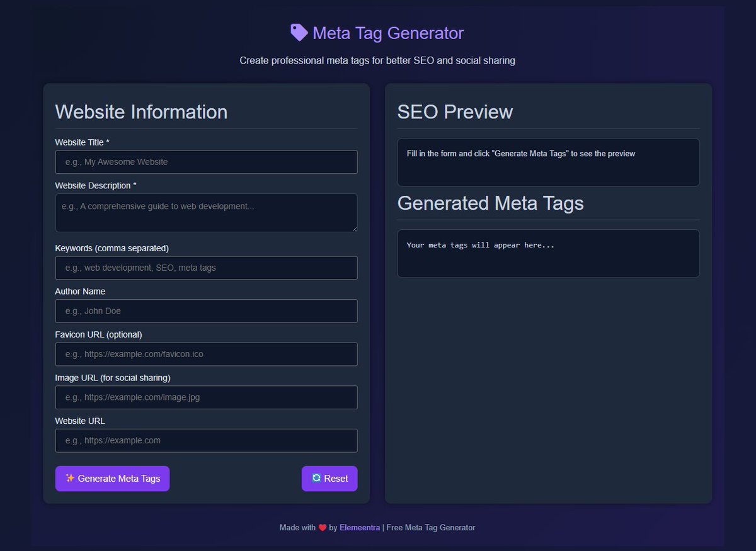Click the 'Fill in the form' preview message box

point(548,162)
